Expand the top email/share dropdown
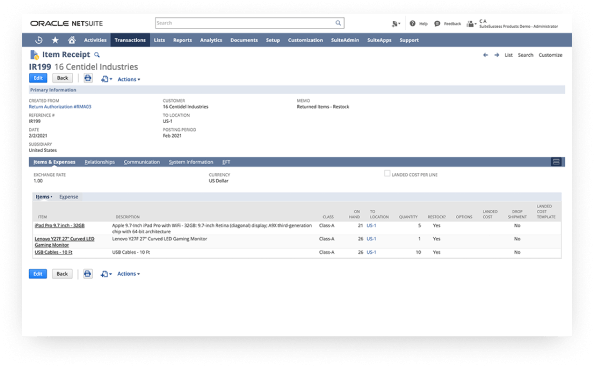Image resolution: width=594 pixels, height=367 pixels. [106, 79]
